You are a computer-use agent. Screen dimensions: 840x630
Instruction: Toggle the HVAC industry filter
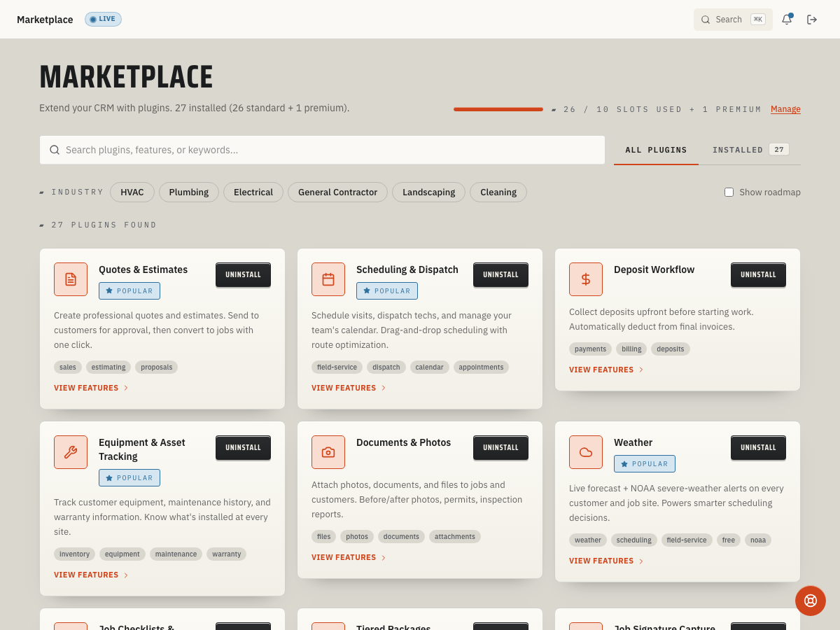(132, 192)
